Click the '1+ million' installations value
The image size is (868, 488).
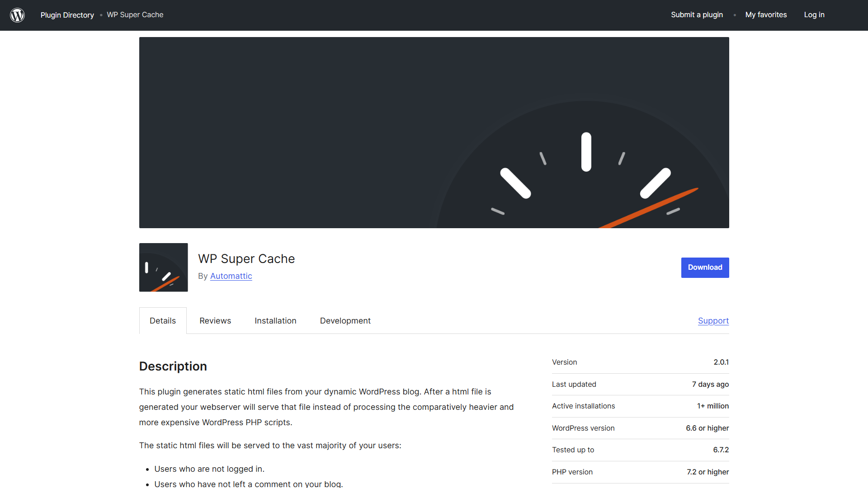pyautogui.click(x=713, y=406)
